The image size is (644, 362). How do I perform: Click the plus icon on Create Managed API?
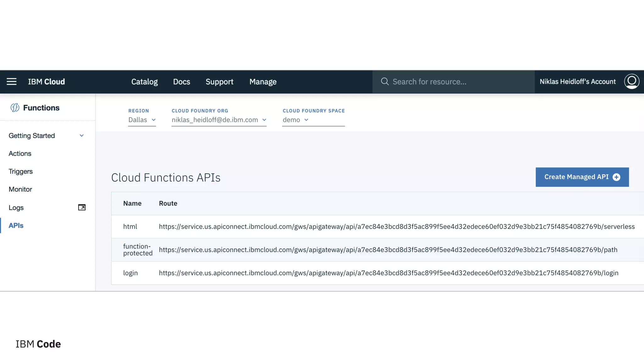point(616,177)
